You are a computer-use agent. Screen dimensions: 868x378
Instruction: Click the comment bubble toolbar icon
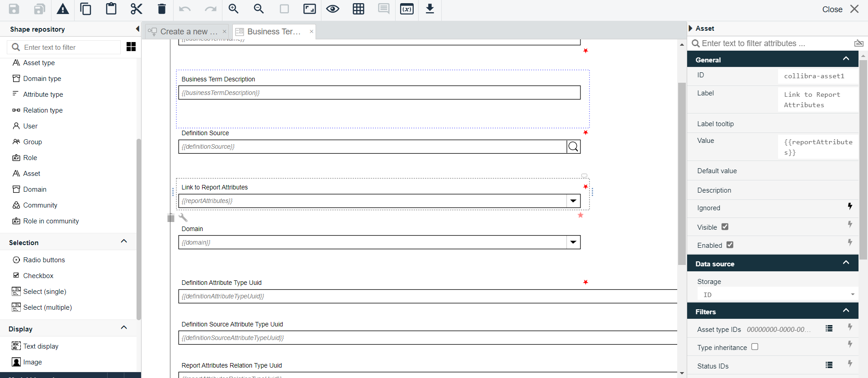tap(384, 9)
